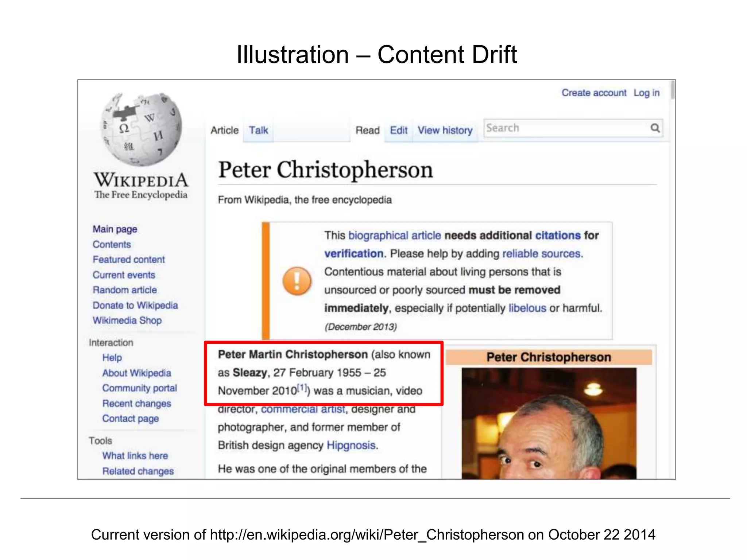Click Related changes tool link

tap(138, 471)
